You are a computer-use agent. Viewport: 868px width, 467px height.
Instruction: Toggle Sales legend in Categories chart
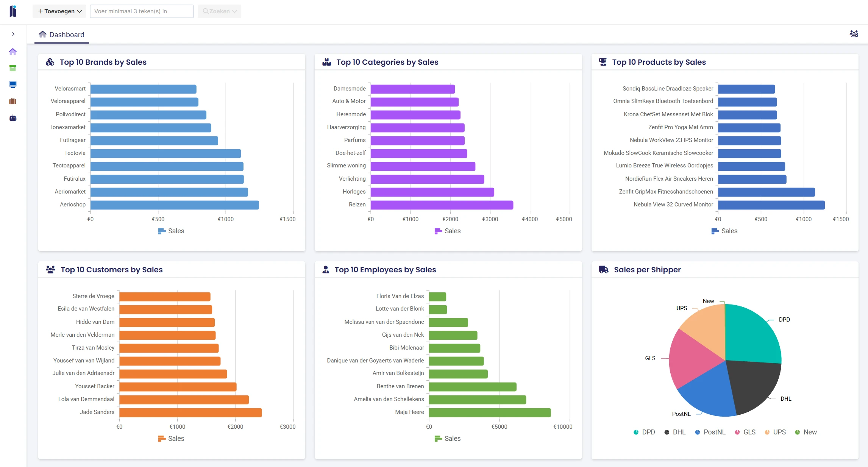click(448, 231)
